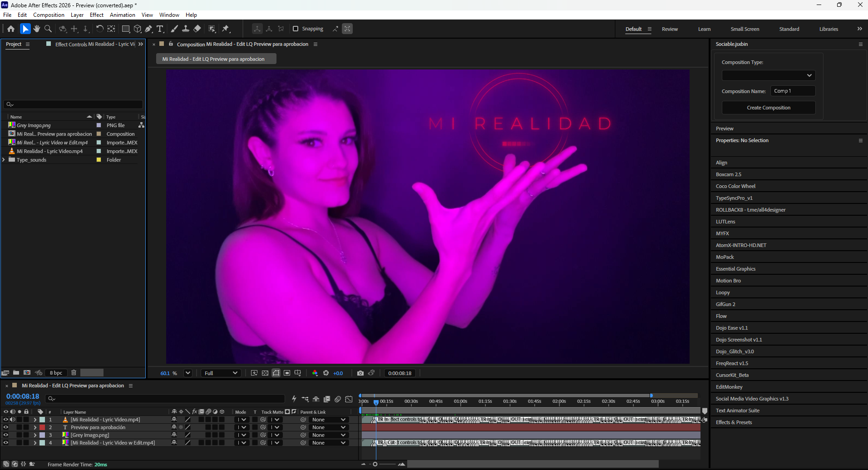Enable the Snapping checkbox
This screenshot has width=868, height=470.
tap(296, 29)
